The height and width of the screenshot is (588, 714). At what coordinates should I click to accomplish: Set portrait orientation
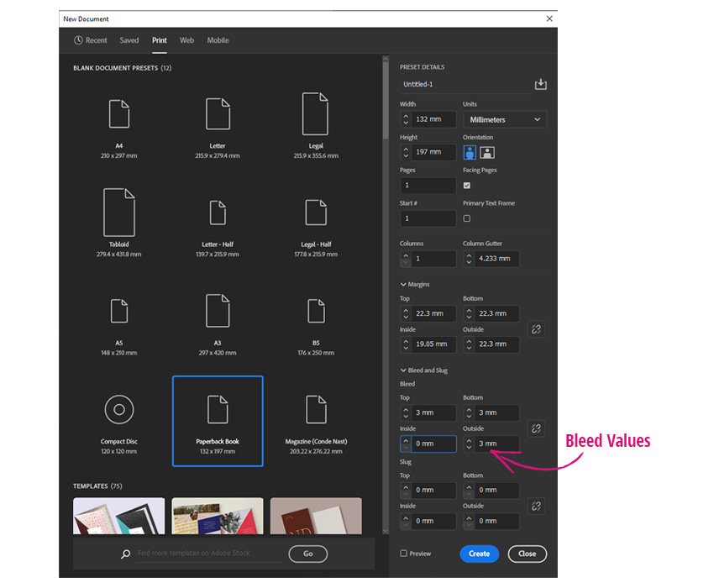tap(470, 153)
